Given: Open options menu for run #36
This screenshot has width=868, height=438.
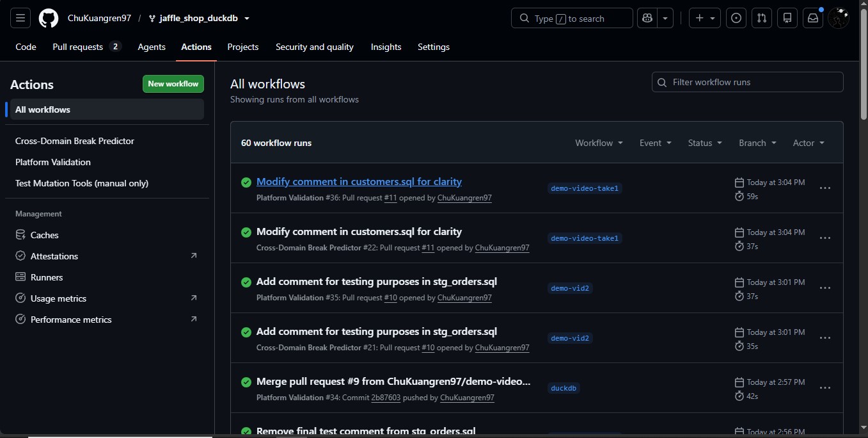Looking at the screenshot, I should 825,188.
